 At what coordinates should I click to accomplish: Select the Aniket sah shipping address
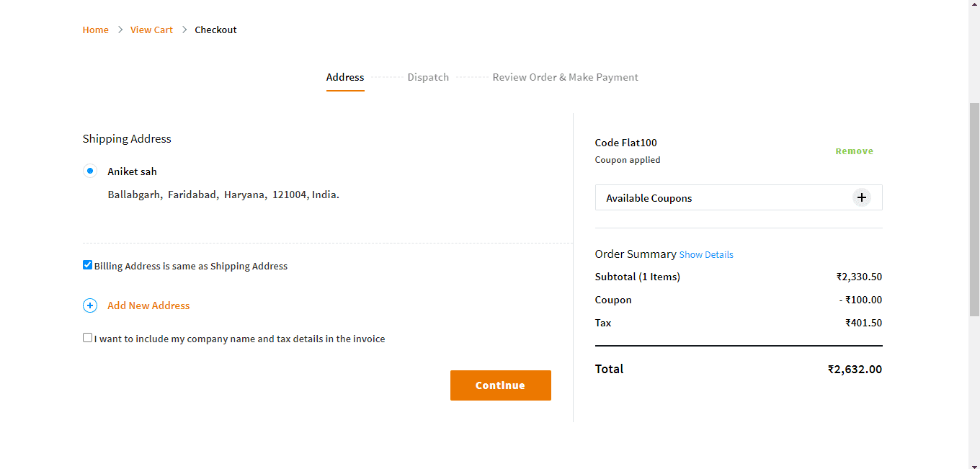pyautogui.click(x=90, y=171)
